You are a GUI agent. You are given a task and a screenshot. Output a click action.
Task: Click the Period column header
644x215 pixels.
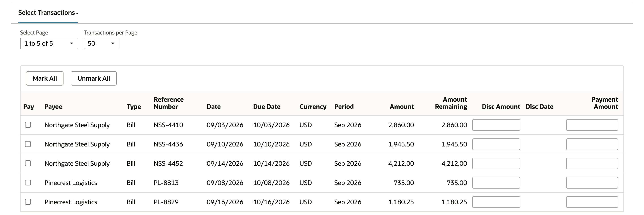click(x=344, y=107)
